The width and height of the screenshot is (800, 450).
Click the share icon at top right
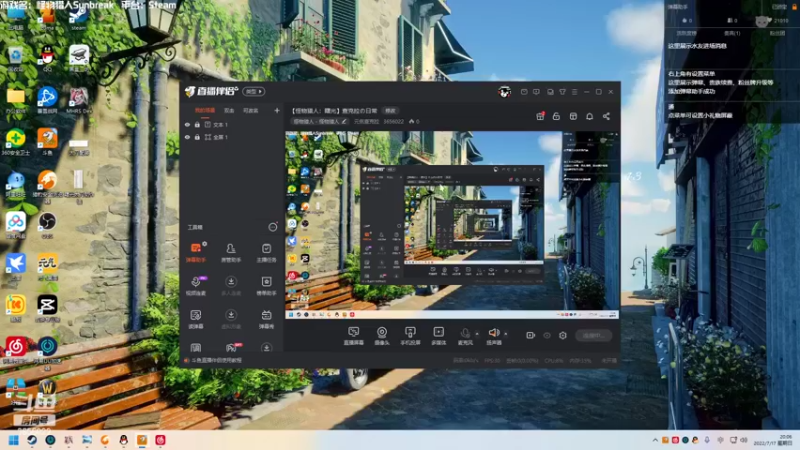click(606, 116)
